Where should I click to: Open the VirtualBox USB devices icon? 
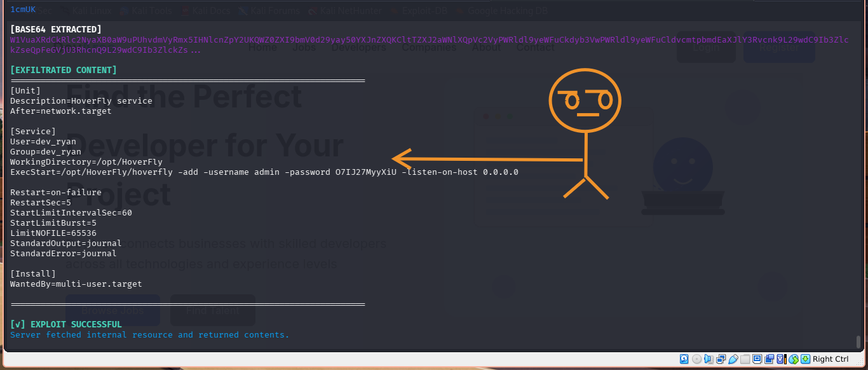click(x=733, y=359)
